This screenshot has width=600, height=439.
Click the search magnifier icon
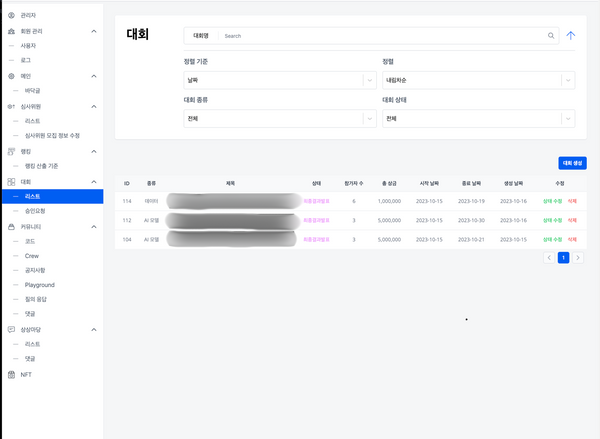[551, 35]
